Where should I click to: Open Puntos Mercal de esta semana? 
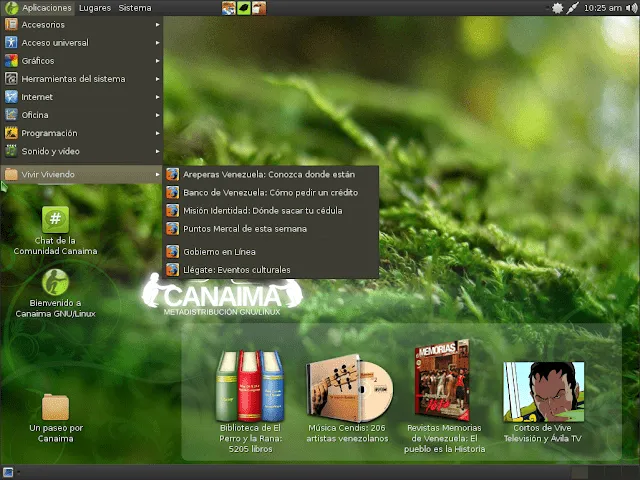pos(271,229)
